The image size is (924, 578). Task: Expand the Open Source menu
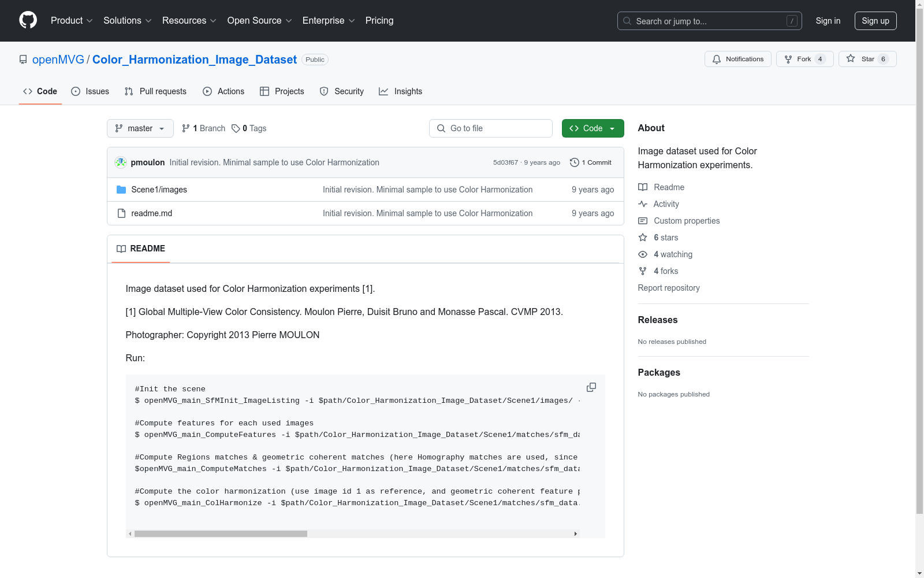(x=260, y=20)
